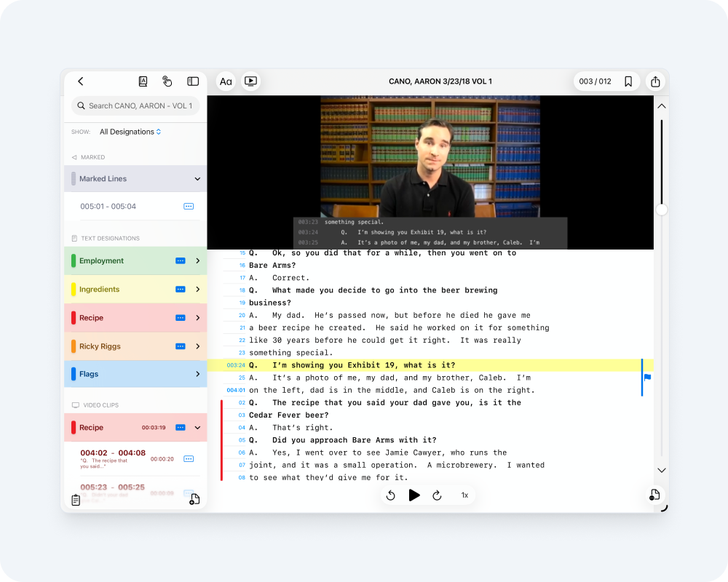This screenshot has width=728, height=582.
Task: Open the word index book icon
Action: click(x=143, y=81)
